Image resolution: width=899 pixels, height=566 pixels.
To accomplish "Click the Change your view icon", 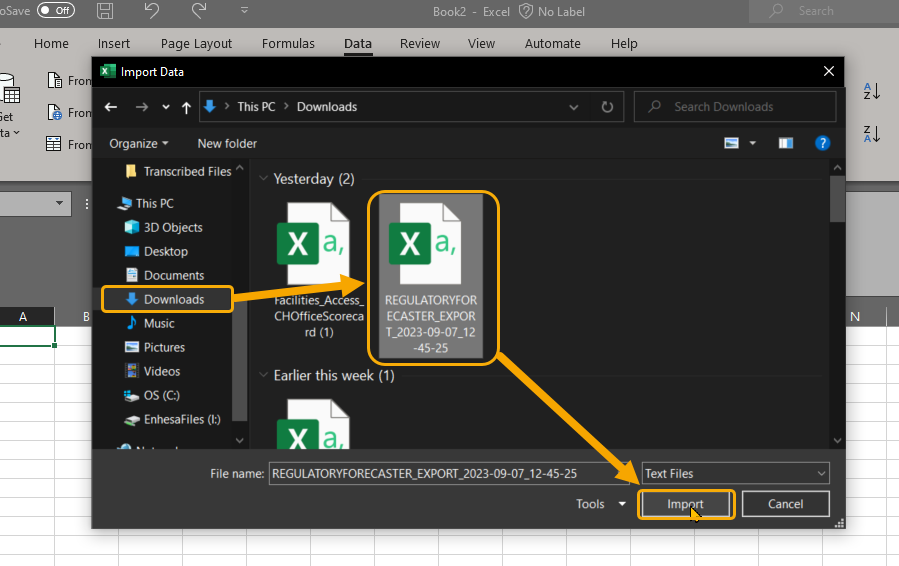I will pyautogui.click(x=732, y=143).
